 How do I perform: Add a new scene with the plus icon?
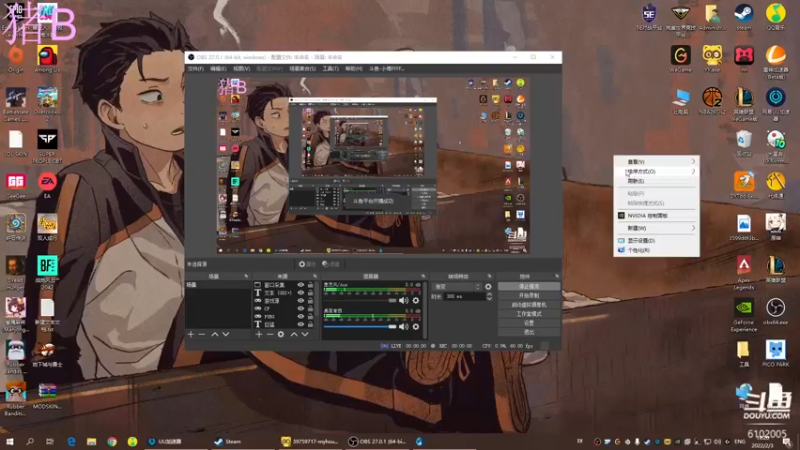[x=191, y=334]
